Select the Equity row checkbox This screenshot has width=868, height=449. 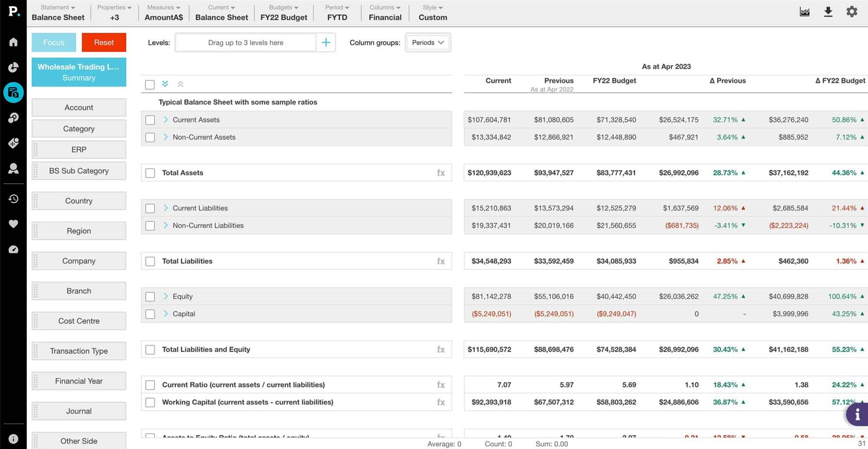[x=150, y=297]
